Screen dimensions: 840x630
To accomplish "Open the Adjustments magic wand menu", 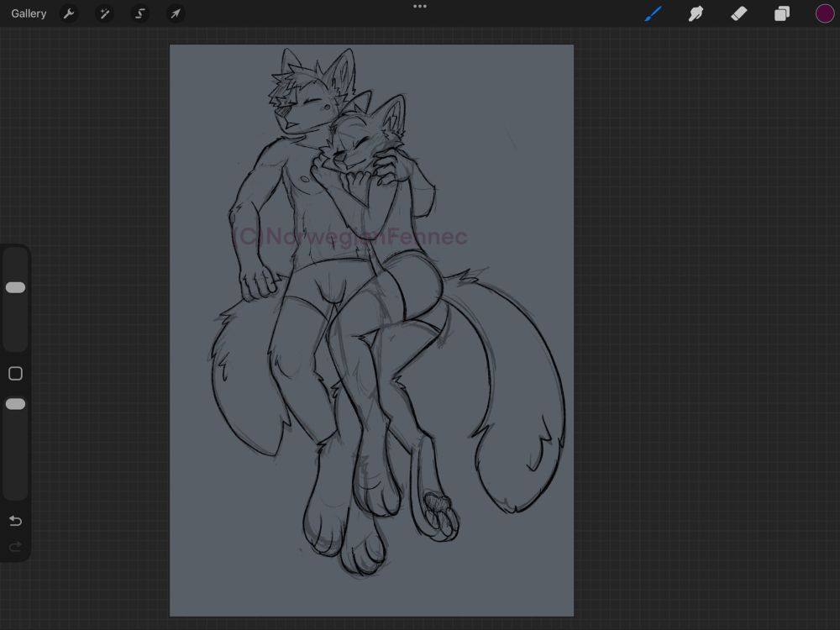I will 104,13.
